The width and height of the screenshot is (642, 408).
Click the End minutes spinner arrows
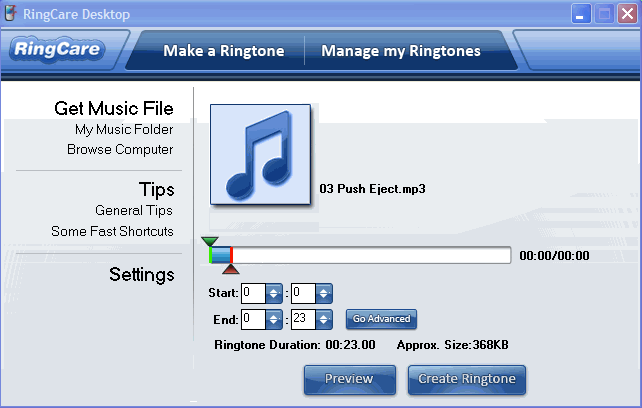pyautogui.click(x=274, y=320)
